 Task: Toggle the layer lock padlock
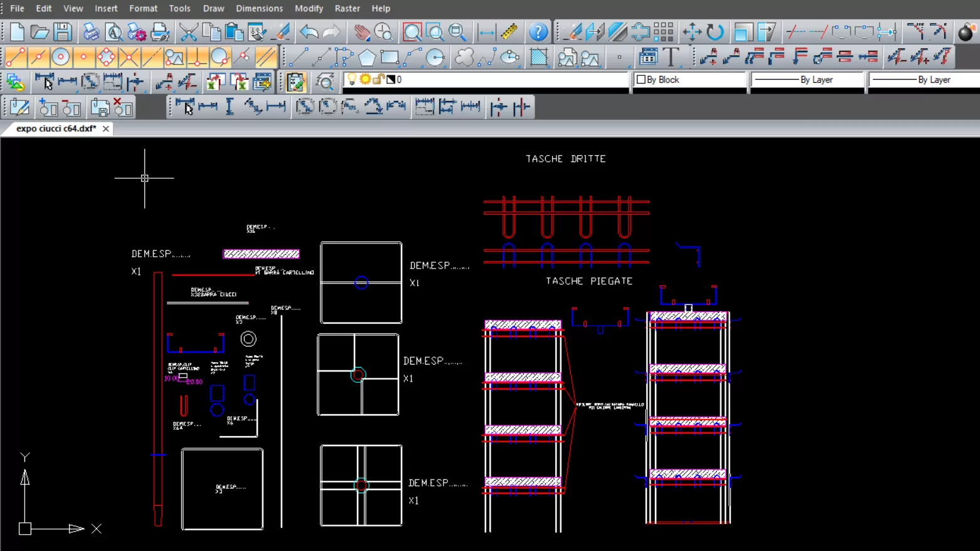pyautogui.click(x=378, y=80)
